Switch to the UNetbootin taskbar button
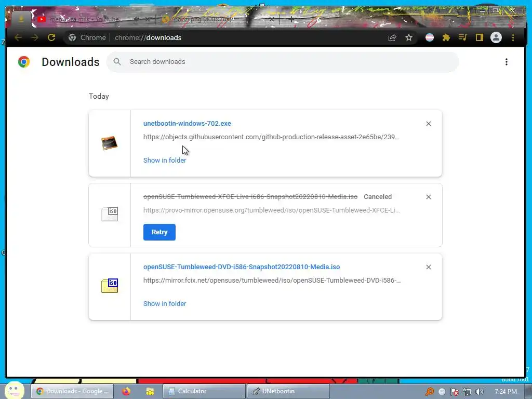532x399 pixels. 288,391
